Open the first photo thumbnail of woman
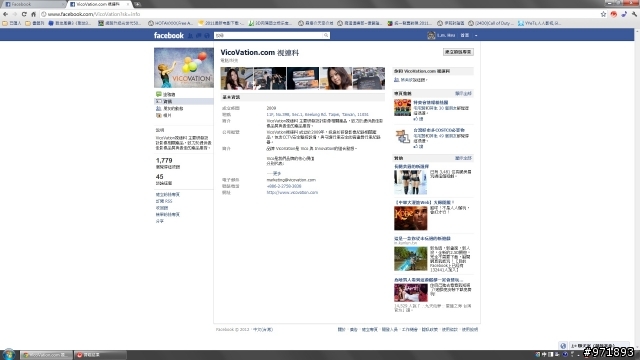 237,78
